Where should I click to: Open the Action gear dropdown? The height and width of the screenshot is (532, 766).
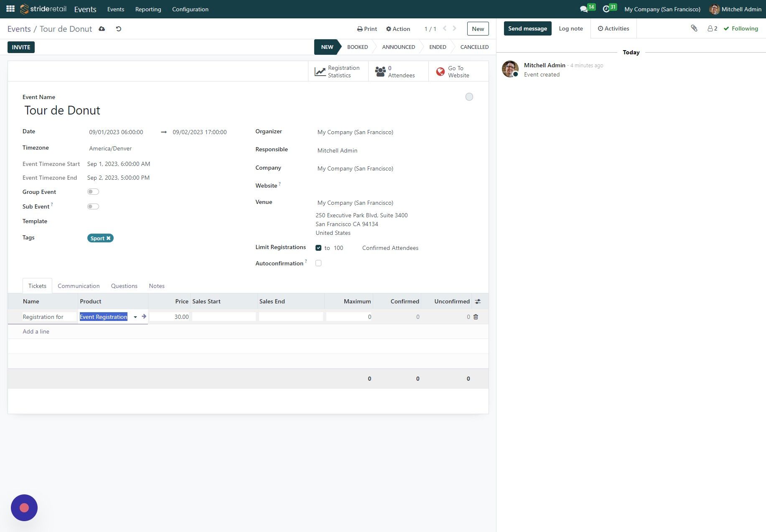coord(398,29)
